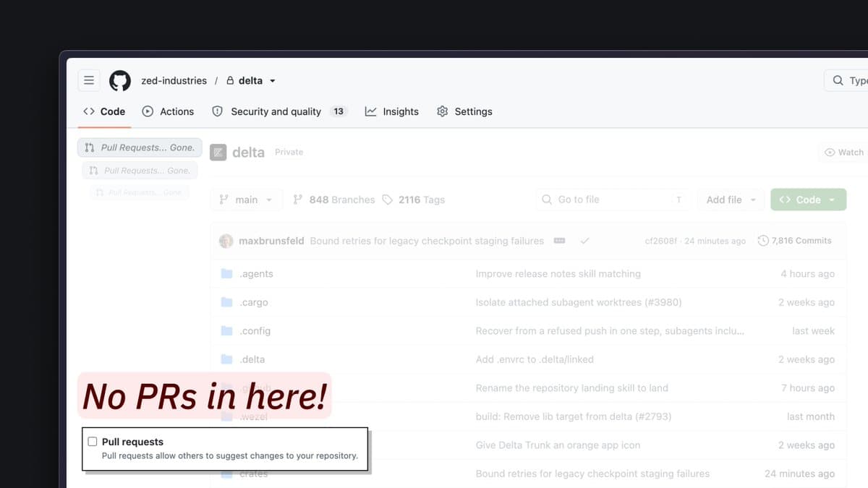The image size is (868, 488).
Task: Open the 7,816 Commits history link
Action: (x=794, y=241)
